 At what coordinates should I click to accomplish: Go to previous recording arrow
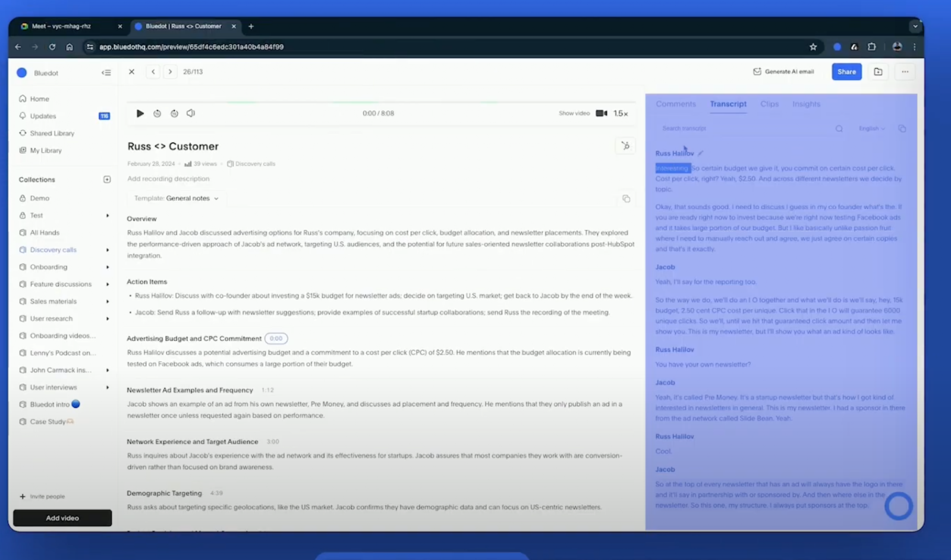coord(153,72)
